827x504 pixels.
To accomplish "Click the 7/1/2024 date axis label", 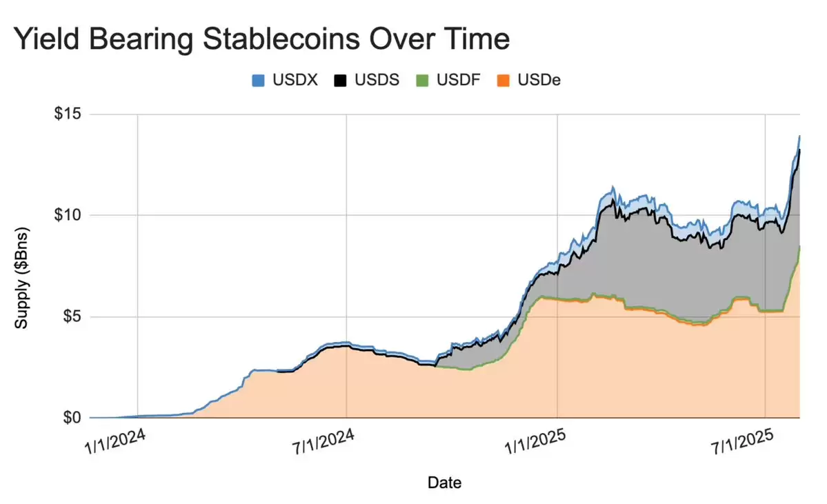I will (x=323, y=441).
